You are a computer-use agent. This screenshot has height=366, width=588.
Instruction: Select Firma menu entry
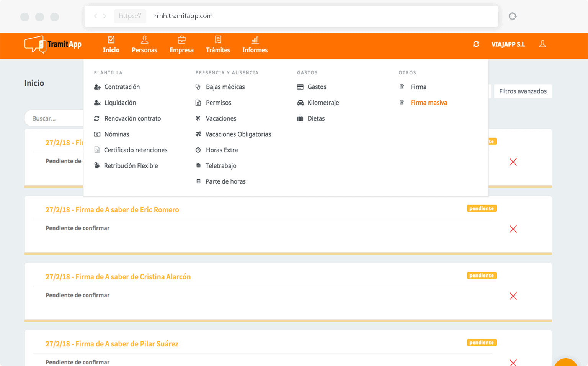[x=418, y=87]
